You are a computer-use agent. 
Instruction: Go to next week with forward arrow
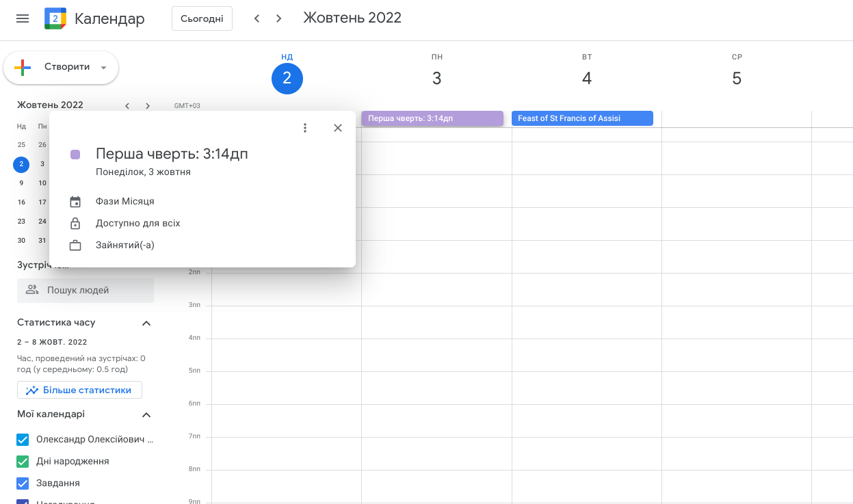pos(278,18)
